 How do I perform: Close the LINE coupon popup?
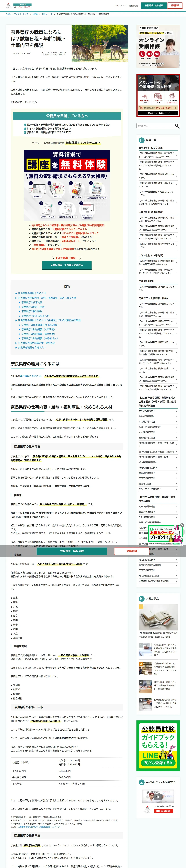[182, 525]
